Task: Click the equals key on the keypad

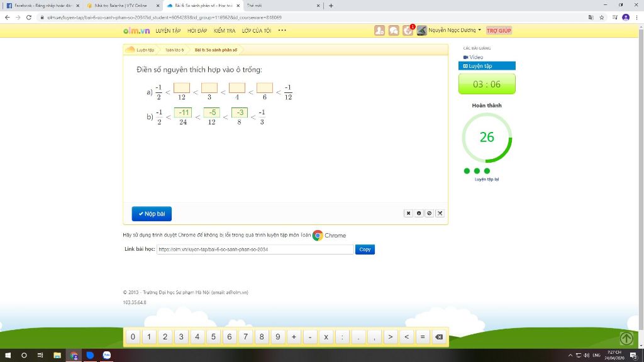Action: pyautogui.click(x=423, y=337)
